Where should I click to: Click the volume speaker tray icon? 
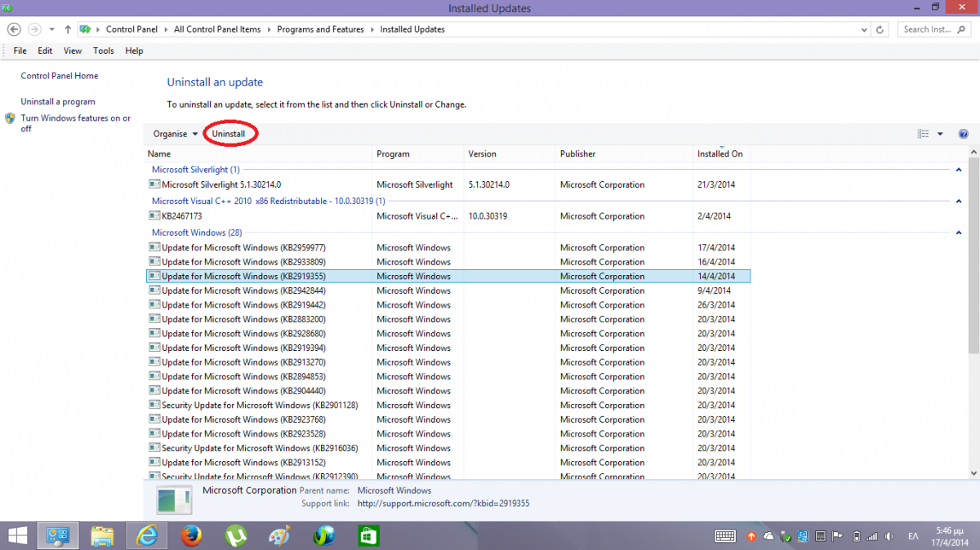pyautogui.click(x=889, y=536)
